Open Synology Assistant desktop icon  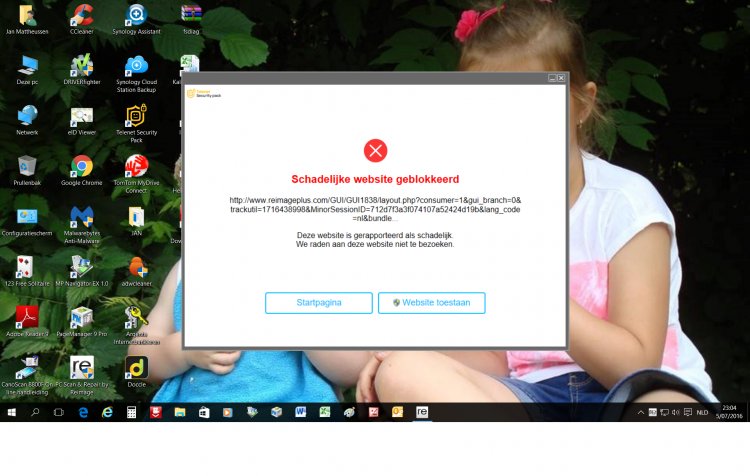136,15
